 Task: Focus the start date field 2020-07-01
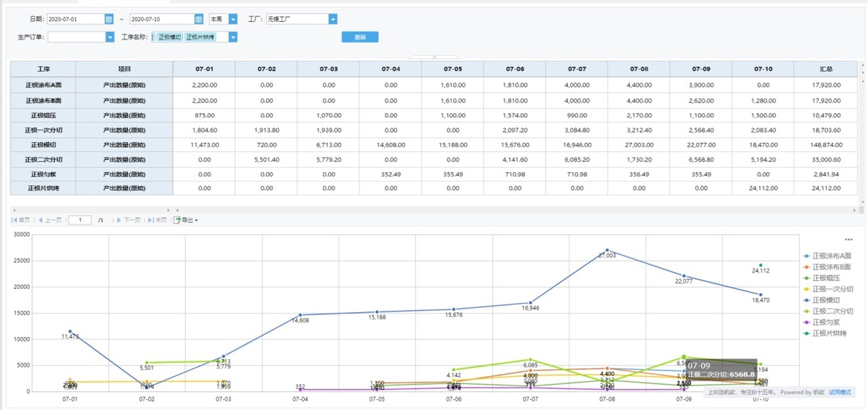[x=76, y=19]
